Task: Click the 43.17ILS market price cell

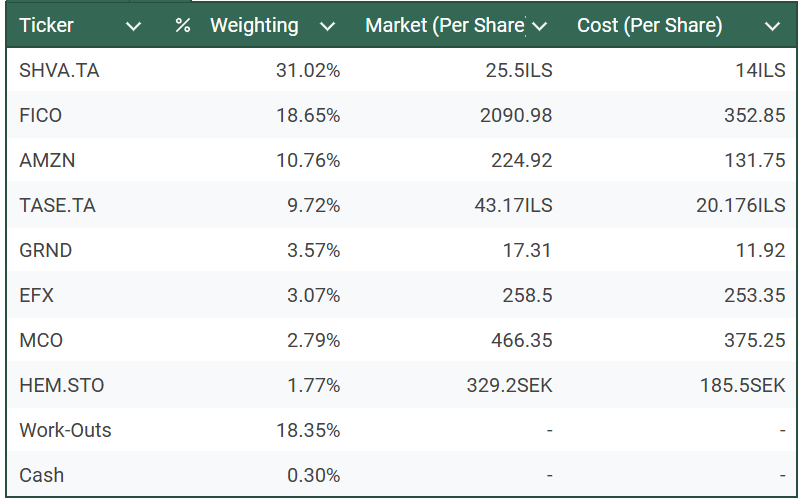Action: click(x=513, y=205)
